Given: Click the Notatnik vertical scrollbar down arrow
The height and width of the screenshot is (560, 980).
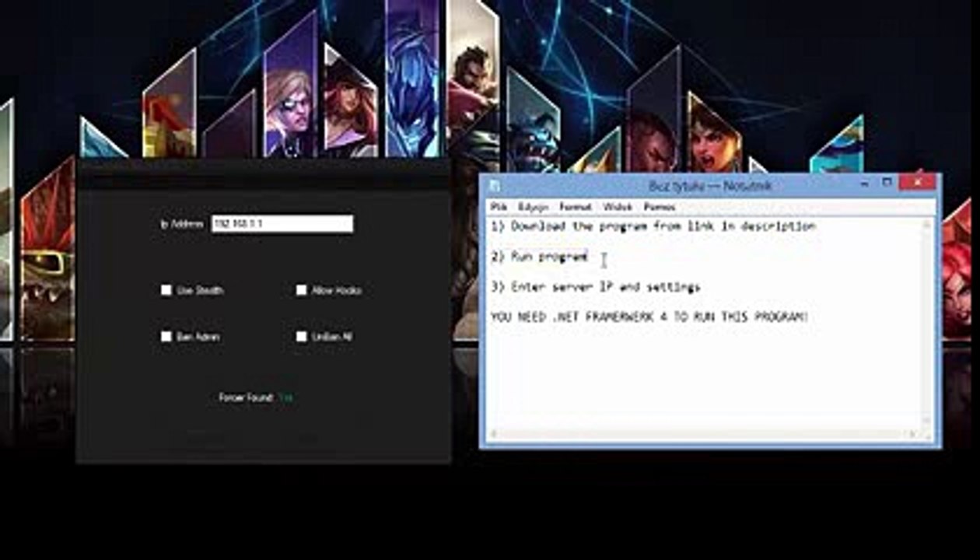Looking at the screenshot, I should [927, 420].
